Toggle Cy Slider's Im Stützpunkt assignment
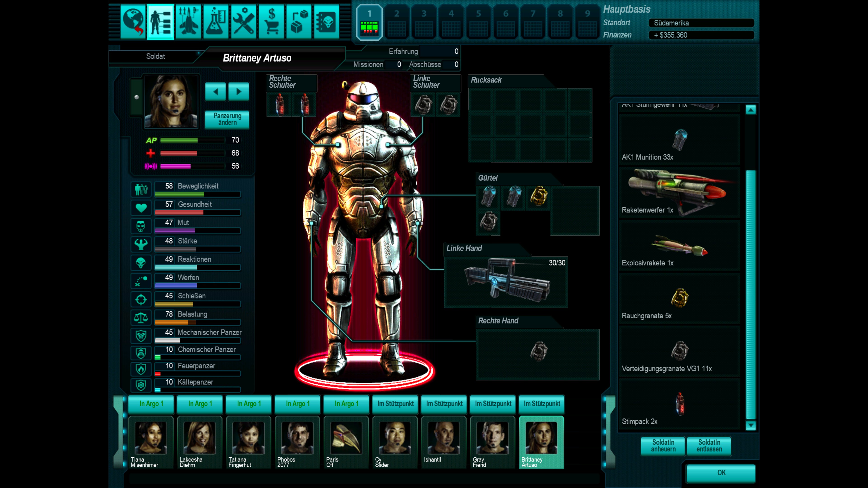Image resolution: width=868 pixels, height=488 pixels. (395, 404)
